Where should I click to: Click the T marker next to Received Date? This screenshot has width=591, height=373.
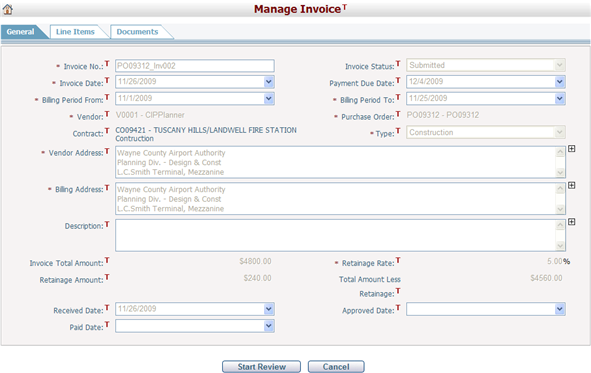(107, 308)
